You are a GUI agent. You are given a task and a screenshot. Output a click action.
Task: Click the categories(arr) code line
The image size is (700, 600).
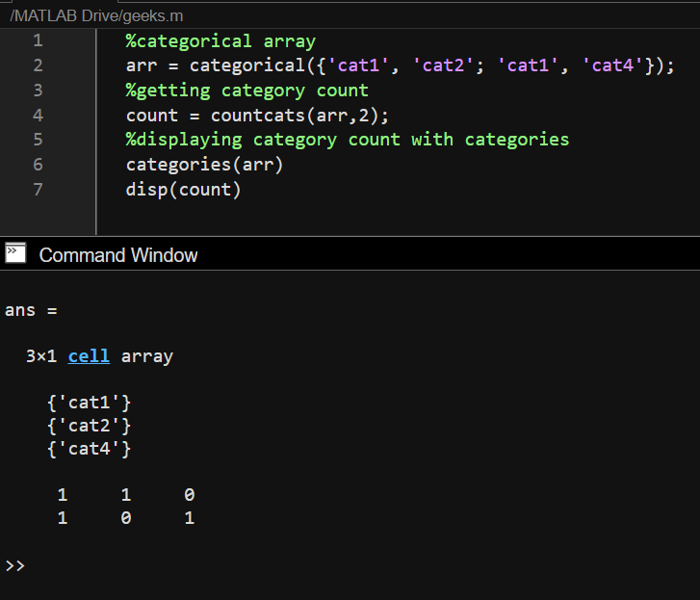point(204,165)
